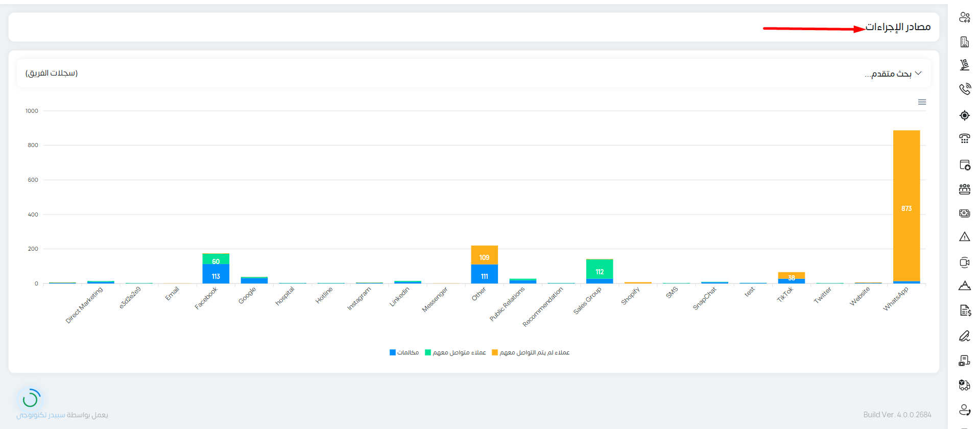
Task: Click the مصادر الإجراءات page title
Action: (x=898, y=27)
